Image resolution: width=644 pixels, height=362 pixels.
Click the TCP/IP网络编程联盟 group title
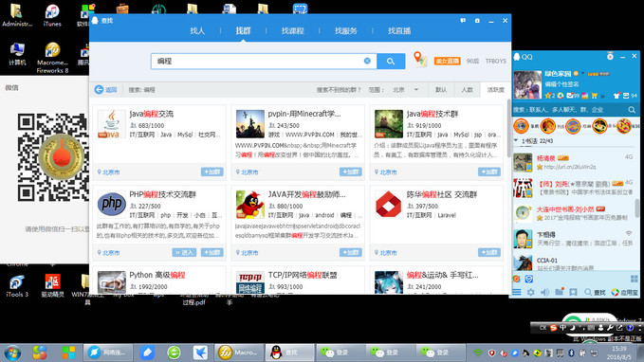303,275
